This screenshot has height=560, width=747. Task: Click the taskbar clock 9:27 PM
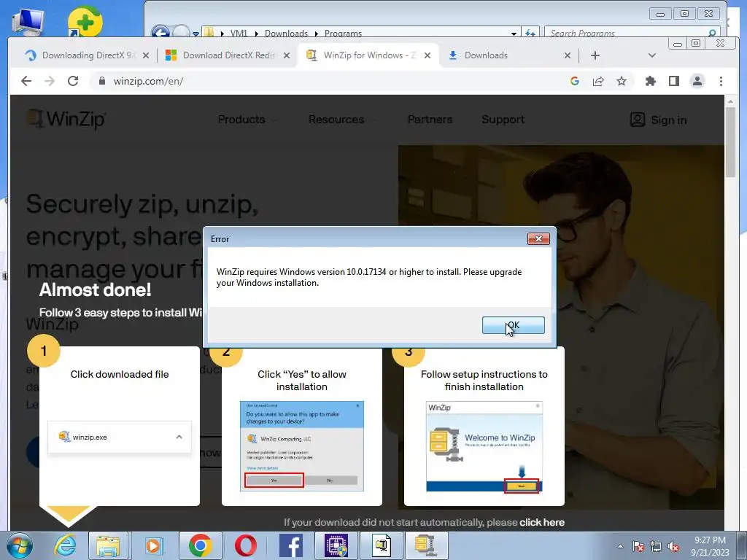point(710,546)
